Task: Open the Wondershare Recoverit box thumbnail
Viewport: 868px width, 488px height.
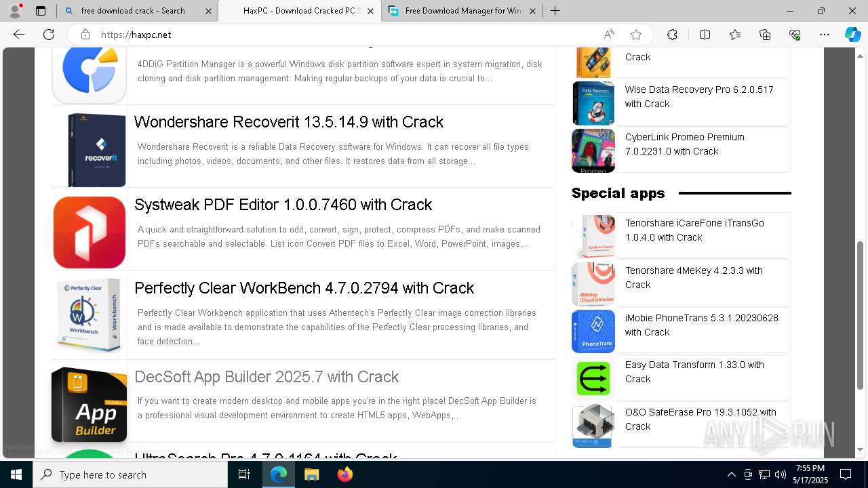Action: 96,150
